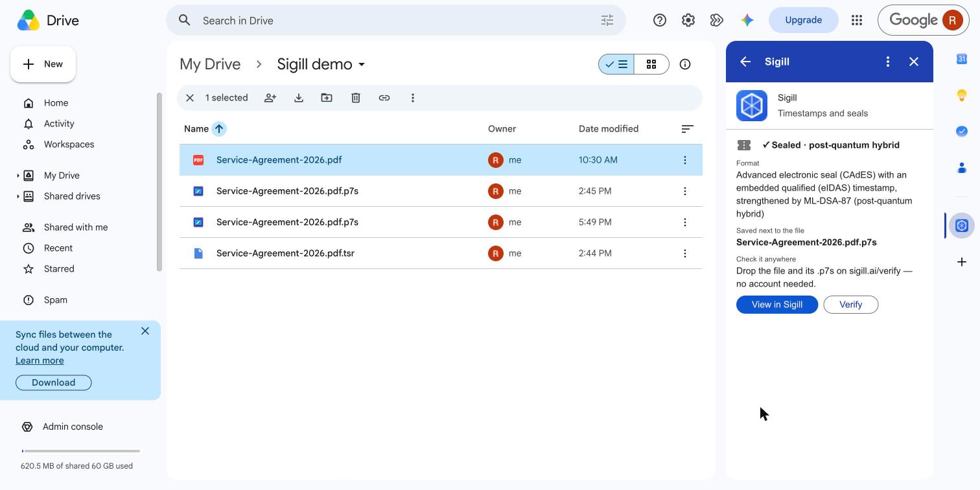The width and height of the screenshot is (980, 490).
Task: Reverse the Name sort direction arrow
Action: tap(219, 129)
